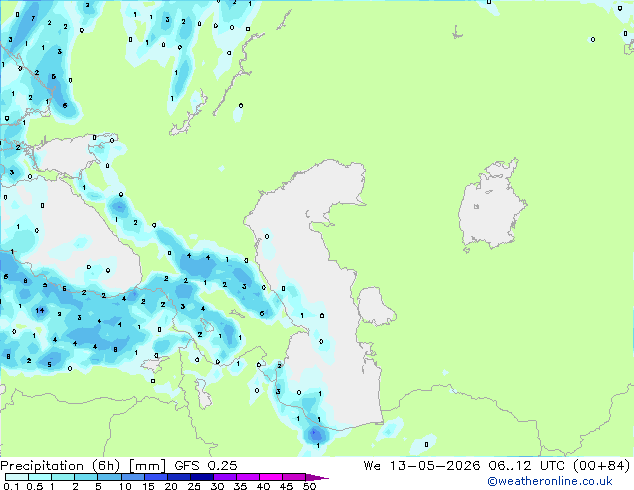Click the 30–35 mm purple legend swatch

click(x=225, y=477)
